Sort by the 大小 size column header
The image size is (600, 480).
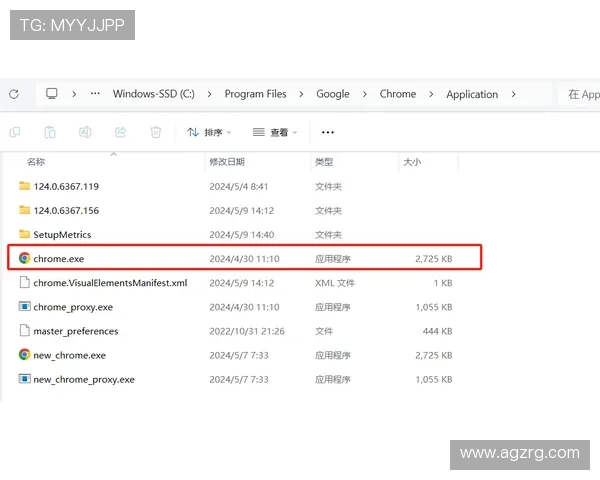(x=412, y=162)
